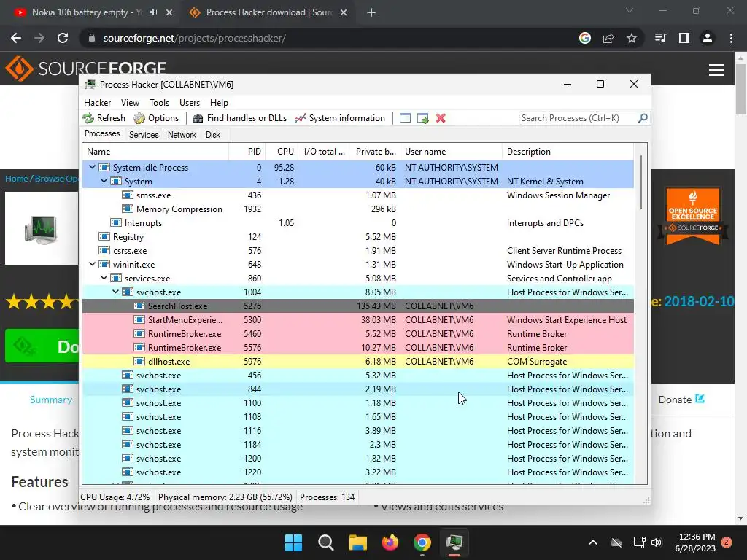Show hidden system tray icons

point(593,542)
